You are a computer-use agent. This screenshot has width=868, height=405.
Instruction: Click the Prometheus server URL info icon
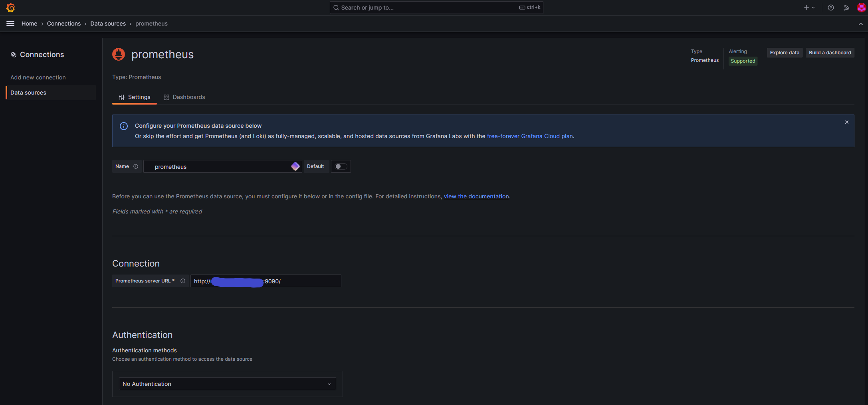pyautogui.click(x=183, y=281)
